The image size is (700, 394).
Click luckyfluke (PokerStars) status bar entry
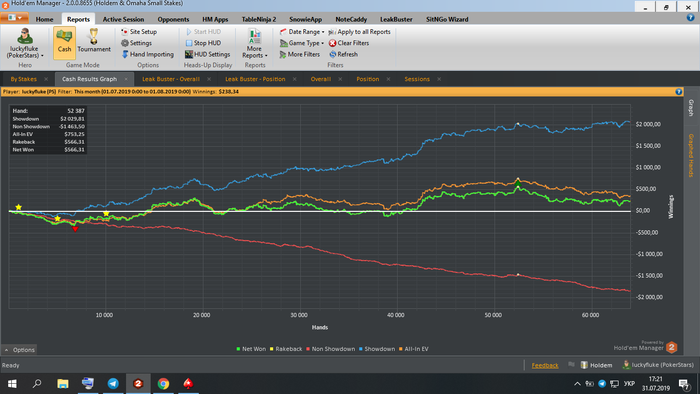click(x=658, y=365)
